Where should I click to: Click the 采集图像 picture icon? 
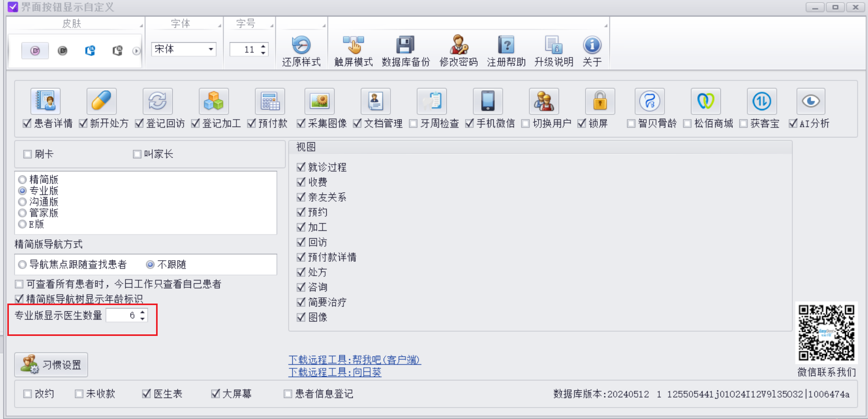tap(319, 101)
